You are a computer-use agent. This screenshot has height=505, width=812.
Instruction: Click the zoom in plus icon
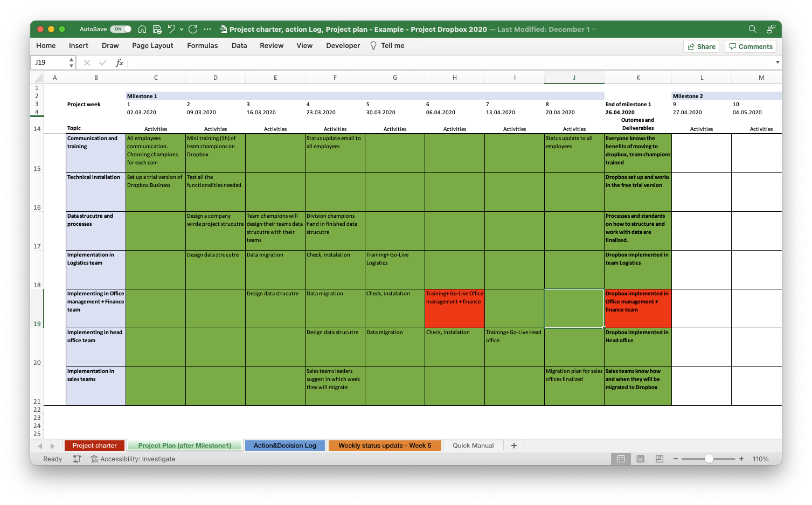[741, 459]
